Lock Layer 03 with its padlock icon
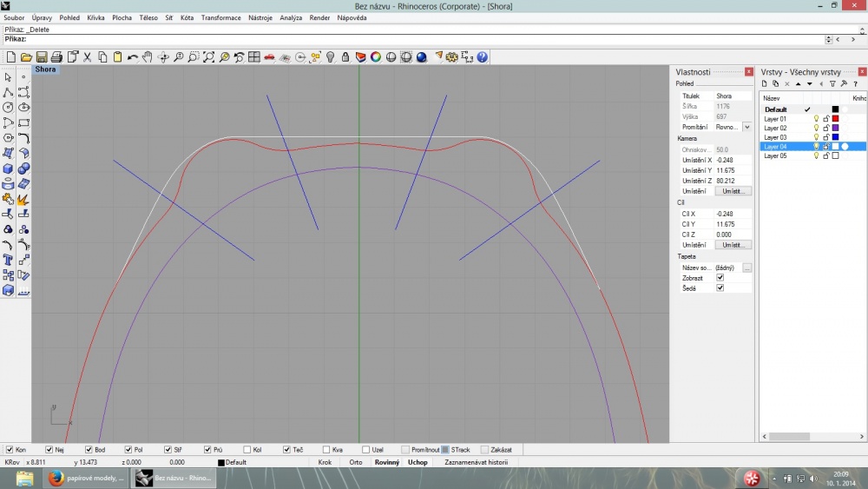The width and height of the screenshot is (868, 489). point(826,137)
